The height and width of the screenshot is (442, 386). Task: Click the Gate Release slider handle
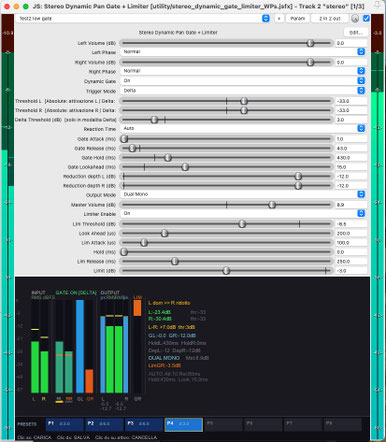132,148
